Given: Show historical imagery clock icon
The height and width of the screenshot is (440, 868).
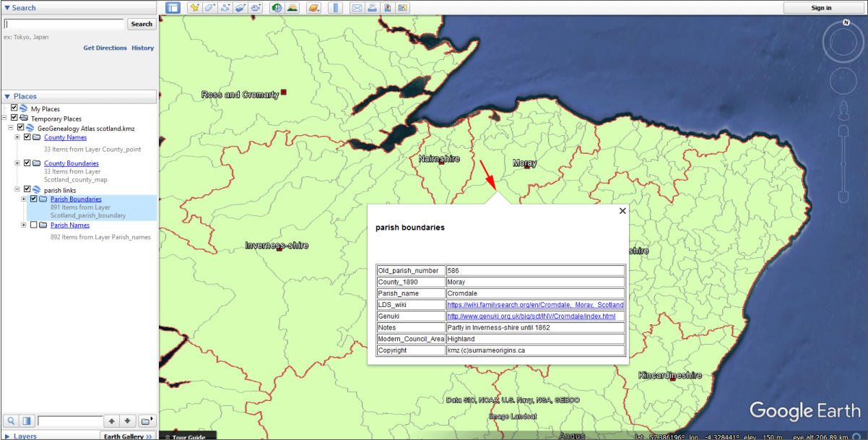Looking at the screenshot, I should [277, 8].
